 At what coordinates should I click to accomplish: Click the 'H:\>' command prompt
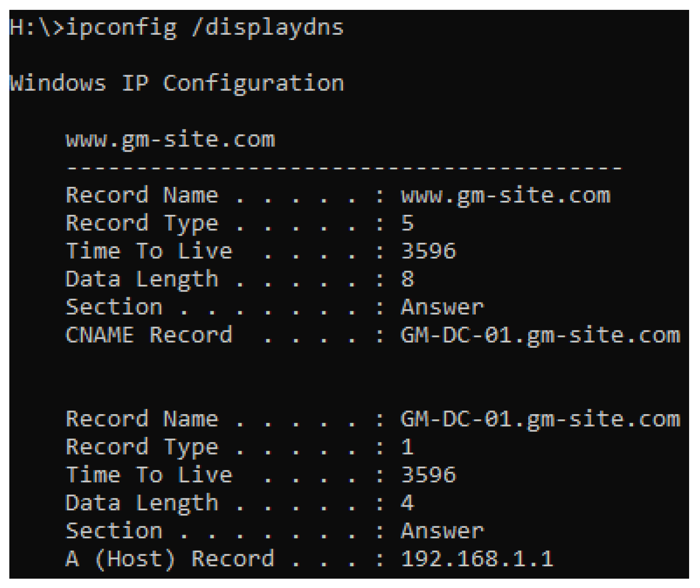tap(36, 28)
